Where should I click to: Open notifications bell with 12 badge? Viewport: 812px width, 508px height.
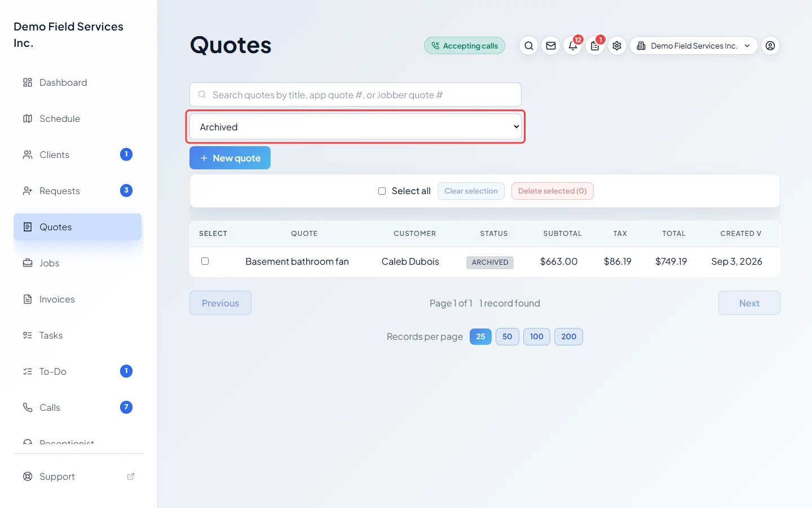tap(573, 46)
